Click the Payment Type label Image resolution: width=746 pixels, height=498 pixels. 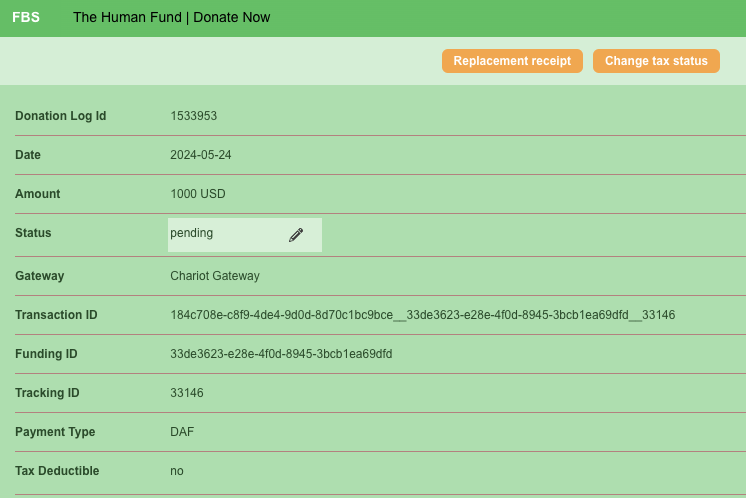tap(55, 432)
